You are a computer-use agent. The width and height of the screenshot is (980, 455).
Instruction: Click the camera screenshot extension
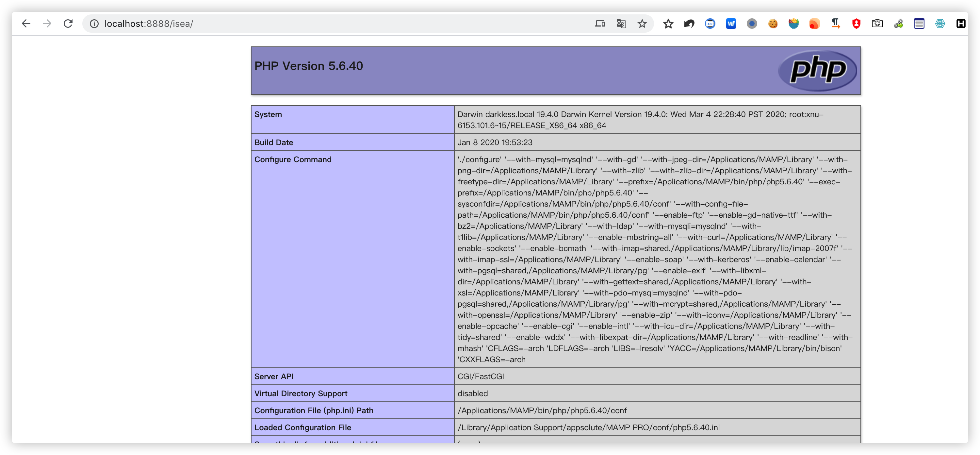coord(877,24)
